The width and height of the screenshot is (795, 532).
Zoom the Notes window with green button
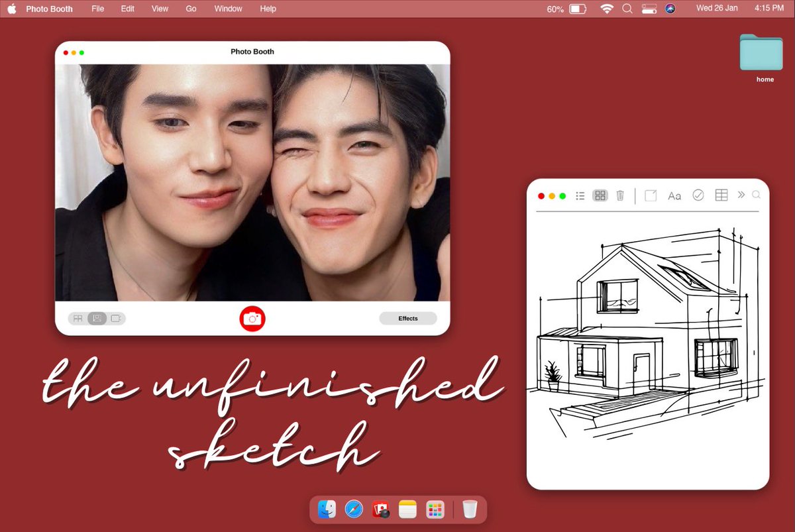pyautogui.click(x=562, y=196)
